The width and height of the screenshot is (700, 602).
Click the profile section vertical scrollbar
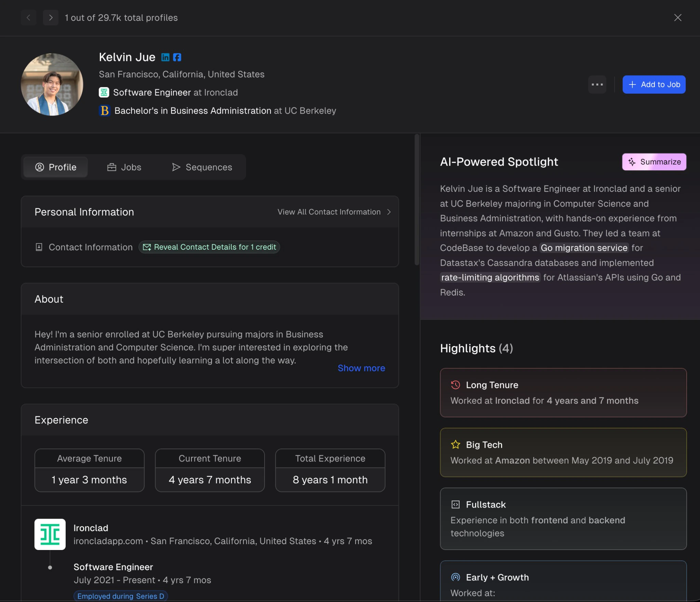(x=417, y=199)
